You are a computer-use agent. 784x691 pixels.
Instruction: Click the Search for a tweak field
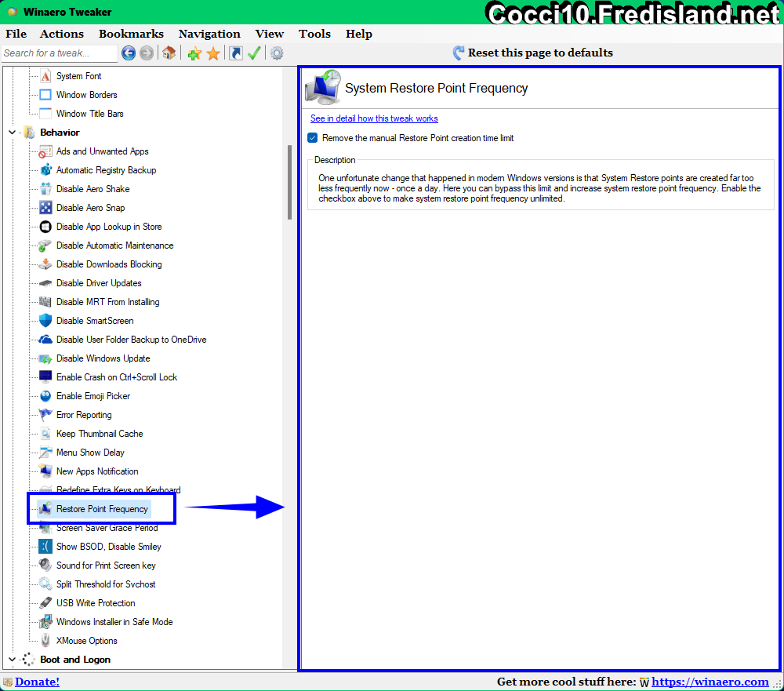pyautogui.click(x=60, y=53)
